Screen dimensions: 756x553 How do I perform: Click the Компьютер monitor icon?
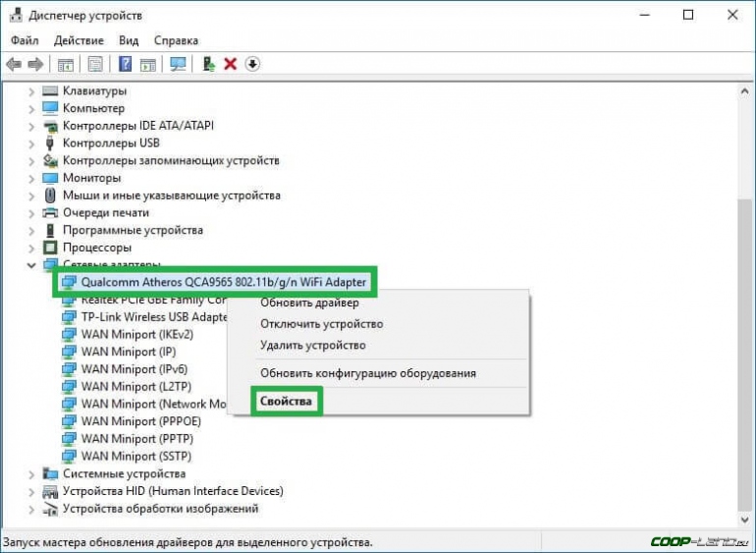(x=50, y=108)
